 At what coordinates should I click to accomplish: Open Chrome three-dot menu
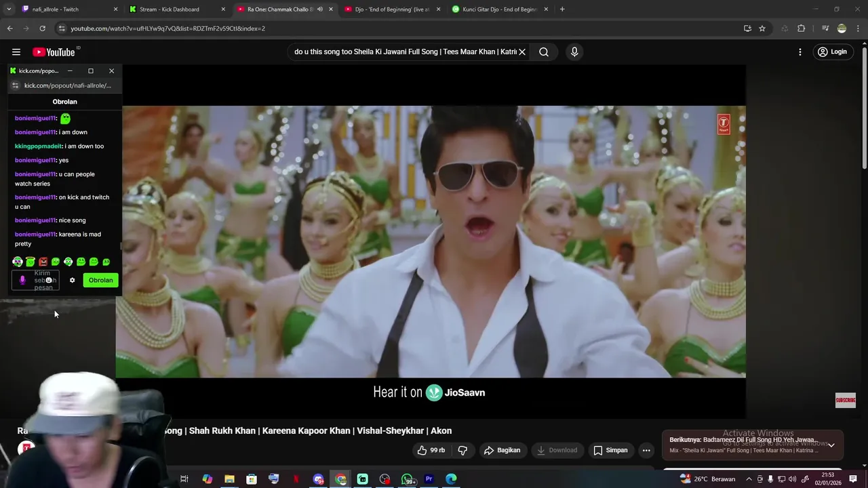[x=859, y=28]
